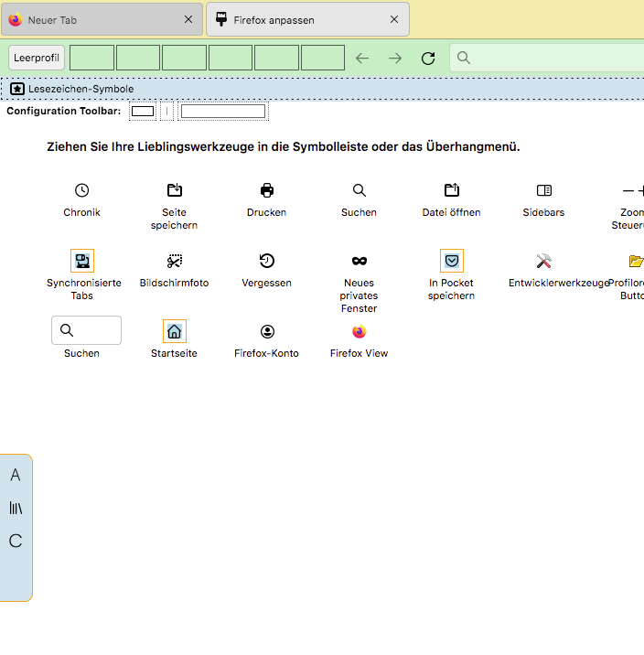This screenshot has width=644, height=655.
Task: Click the Firefox View icon
Action: tap(360, 331)
